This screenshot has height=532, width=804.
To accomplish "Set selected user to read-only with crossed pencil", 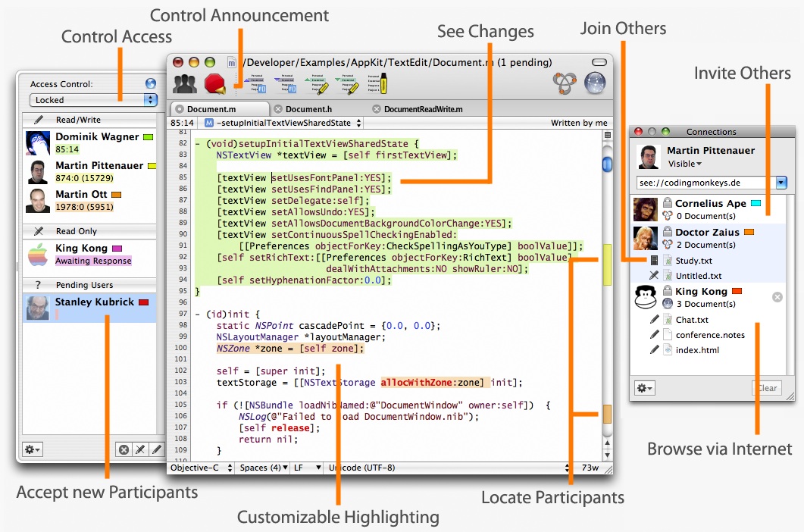I will [140, 450].
